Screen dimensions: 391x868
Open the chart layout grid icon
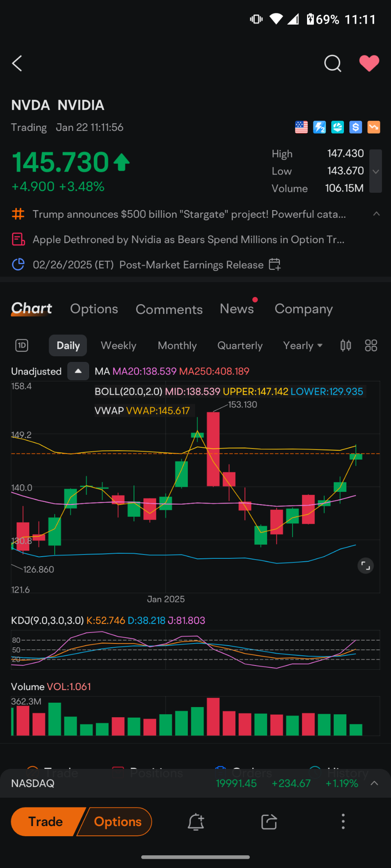pyautogui.click(x=371, y=346)
